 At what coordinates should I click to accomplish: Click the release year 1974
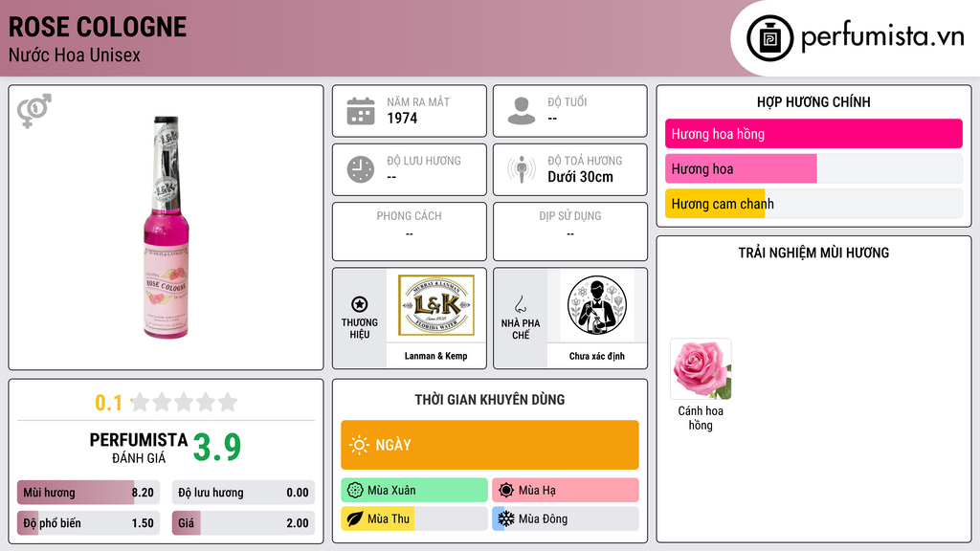click(x=402, y=118)
